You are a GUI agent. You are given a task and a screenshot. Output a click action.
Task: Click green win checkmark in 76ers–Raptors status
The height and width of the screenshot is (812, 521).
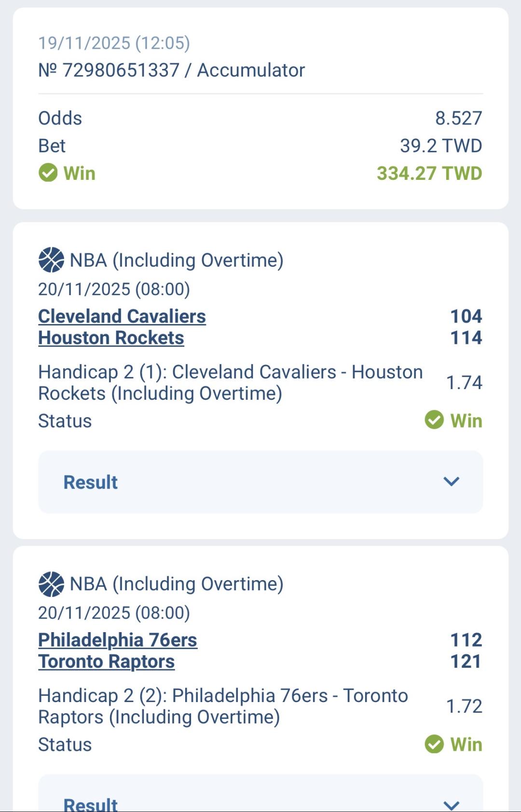434,744
